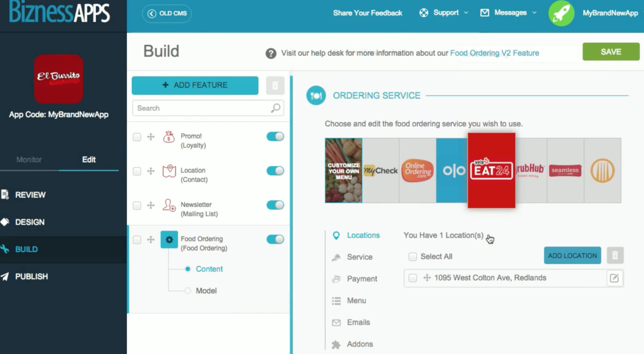Click the green Save button
Image resolution: width=644 pixels, height=354 pixels.
point(611,52)
